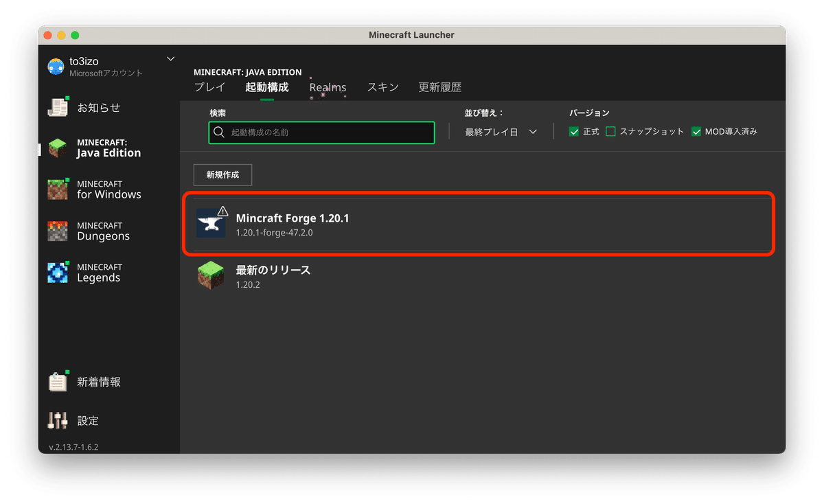This screenshot has width=824, height=504.
Task: Click the search magnifier icon
Action: pyautogui.click(x=219, y=132)
